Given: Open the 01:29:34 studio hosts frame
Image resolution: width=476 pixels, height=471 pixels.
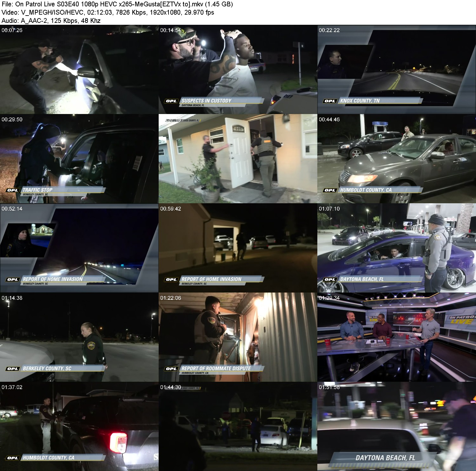Looking at the screenshot, I should (x=397, y=337).
